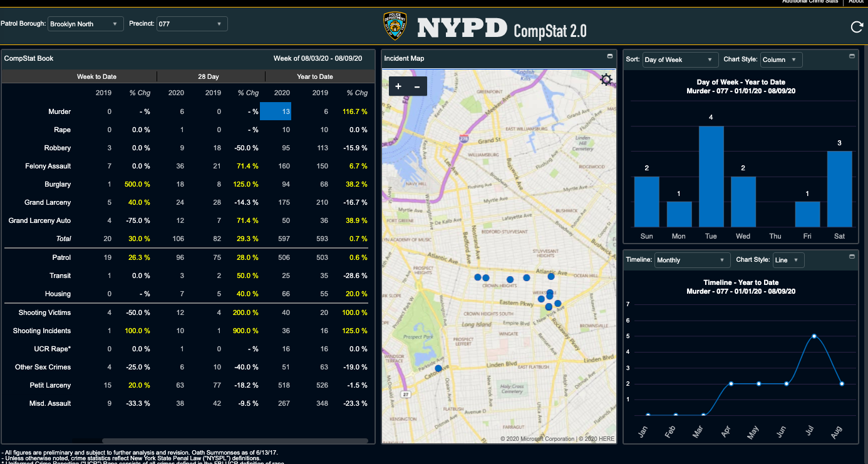The image size is (868, 464).
Task: Collapse the Timeline chart panel
Action: [852, 257]
